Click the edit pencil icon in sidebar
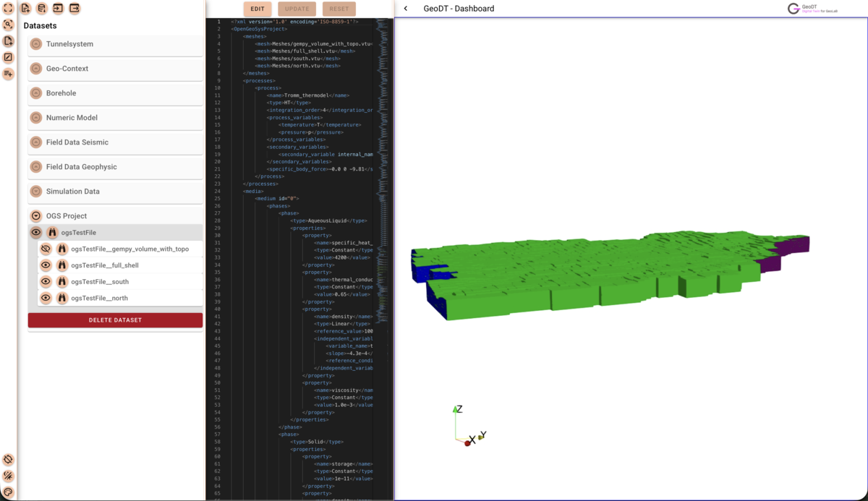Viewport: 868px width, 501px height. 8,57
